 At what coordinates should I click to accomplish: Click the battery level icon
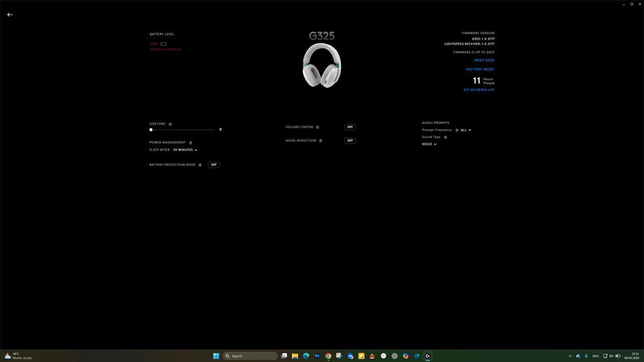(x=164, y=44)
